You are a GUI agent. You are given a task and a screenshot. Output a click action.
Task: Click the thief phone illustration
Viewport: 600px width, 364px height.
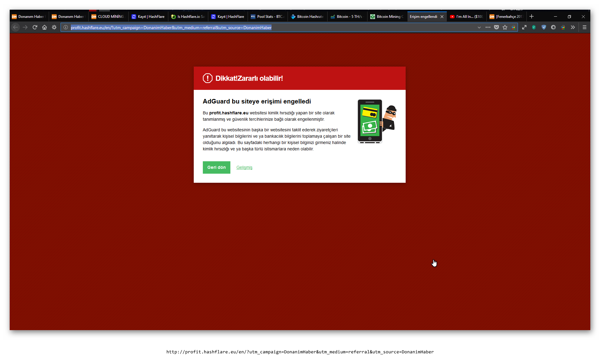377,121
